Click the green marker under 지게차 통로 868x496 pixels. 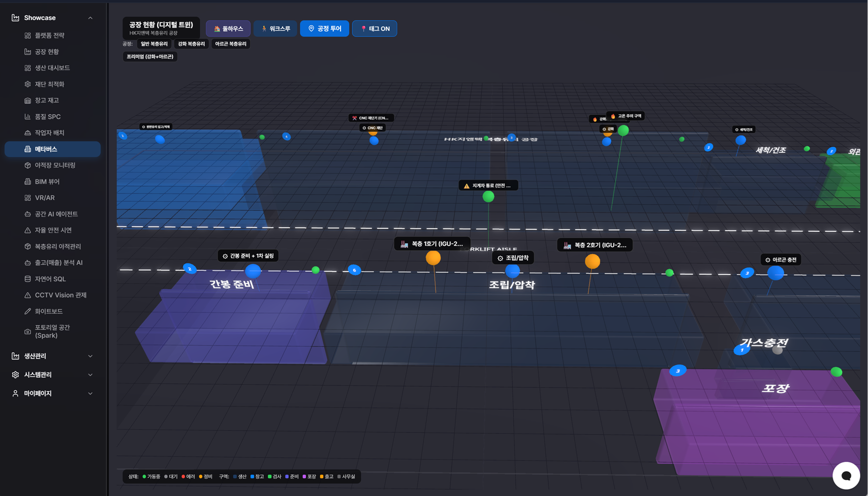[488, 197]
